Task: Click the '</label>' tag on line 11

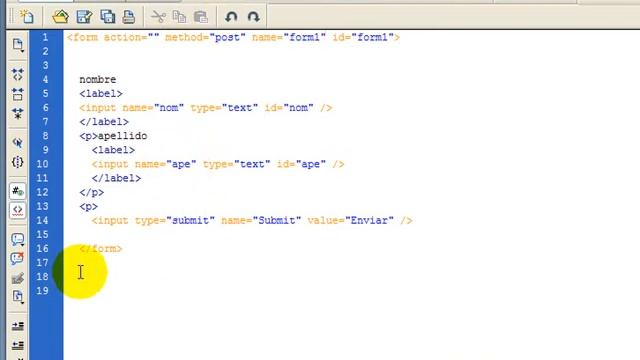Action: tap(116, 178)
